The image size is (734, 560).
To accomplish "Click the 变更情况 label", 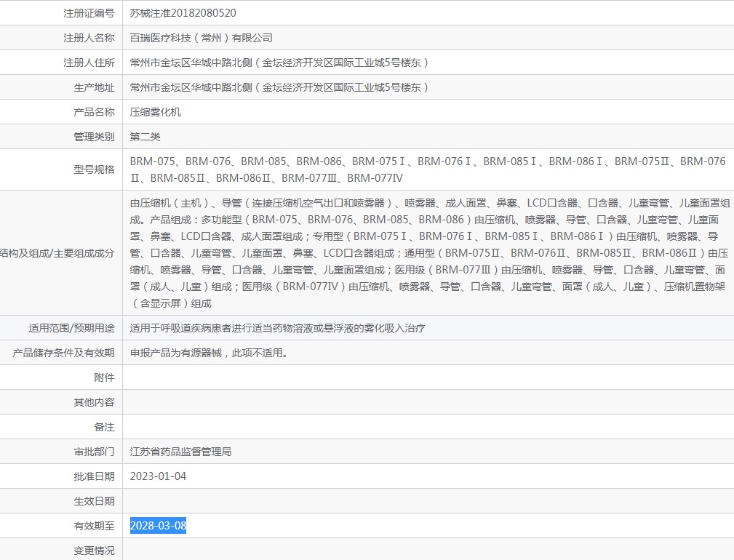I will (x=94, y=551).
